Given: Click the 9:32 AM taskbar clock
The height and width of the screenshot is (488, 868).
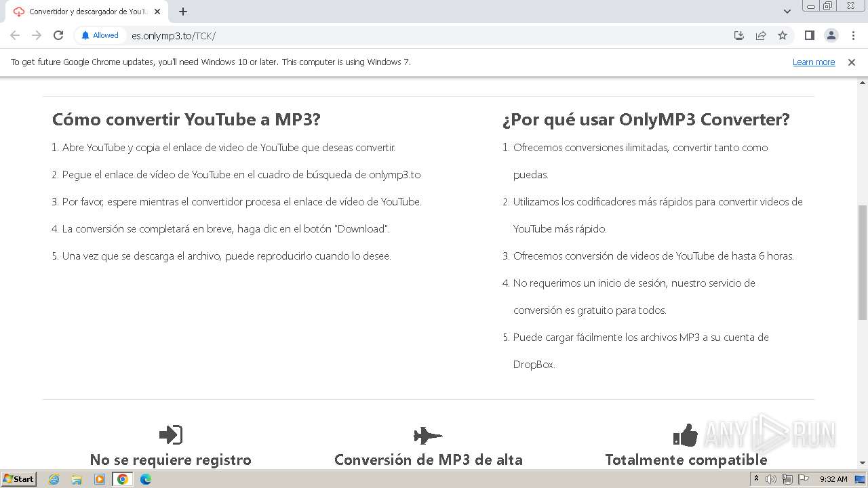Looking at the screenshot, I should [x=833, y=479].
